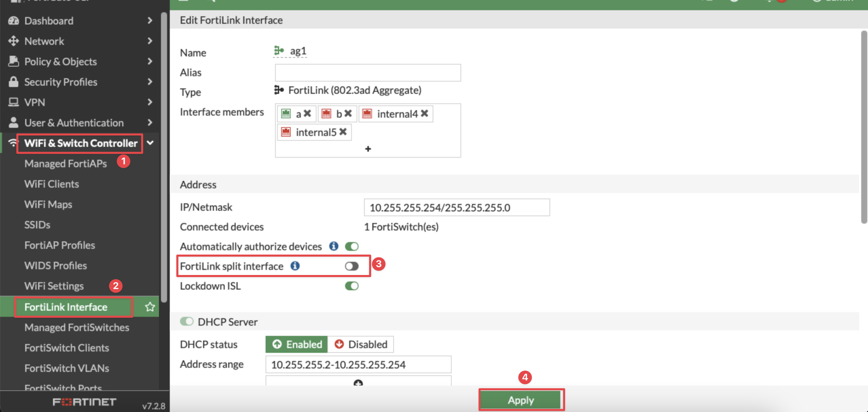Enable FortiLink split interface switch
The image size is (868, 412).
click(352, 266)
